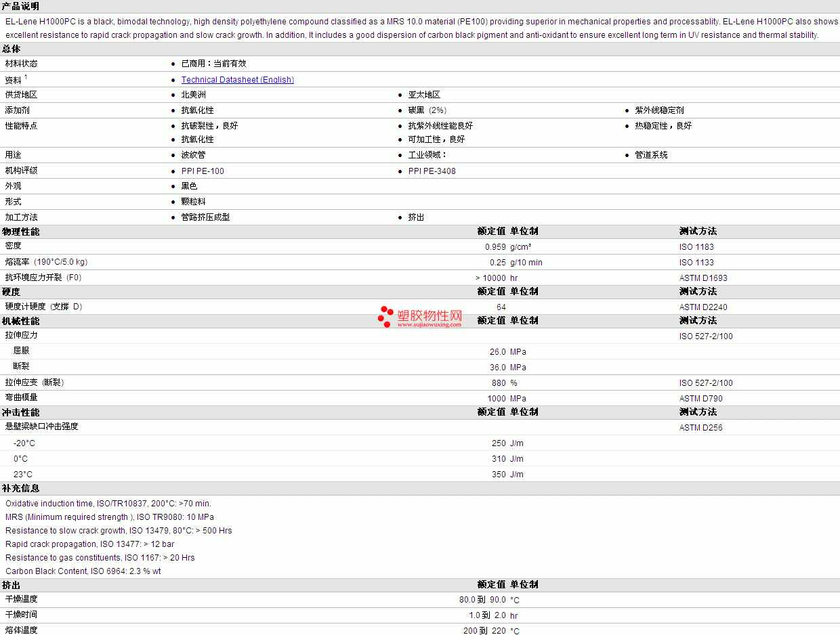Screen dimensions: 840x635
Task: Click the 总体 section header
Action: 12,49
